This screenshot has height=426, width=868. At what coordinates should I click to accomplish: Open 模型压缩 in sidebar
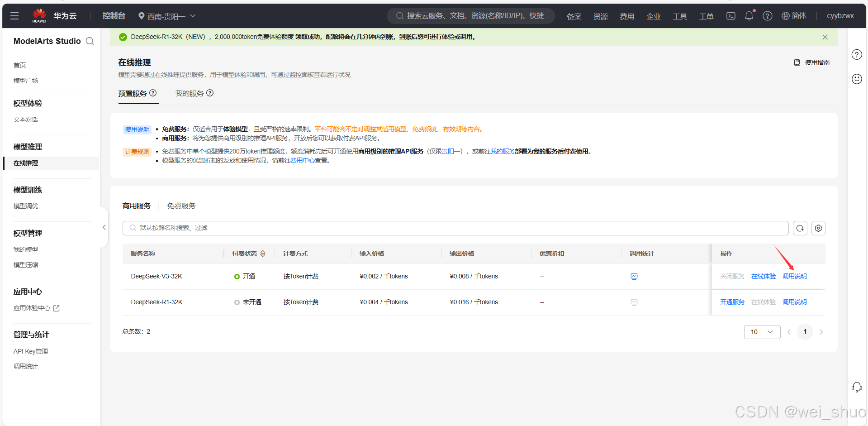26,265
